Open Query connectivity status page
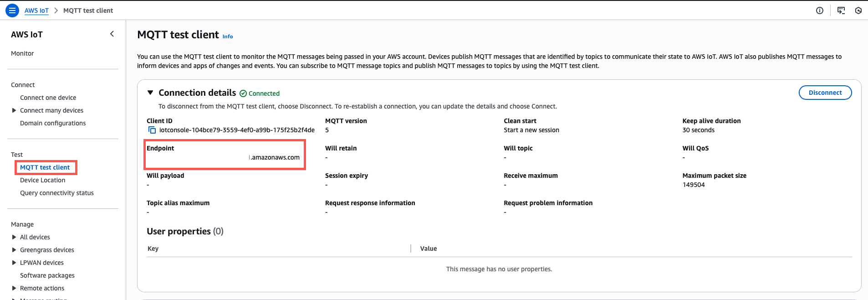The image size is (868, 300). pyautogui.click(x=57, y=193)
